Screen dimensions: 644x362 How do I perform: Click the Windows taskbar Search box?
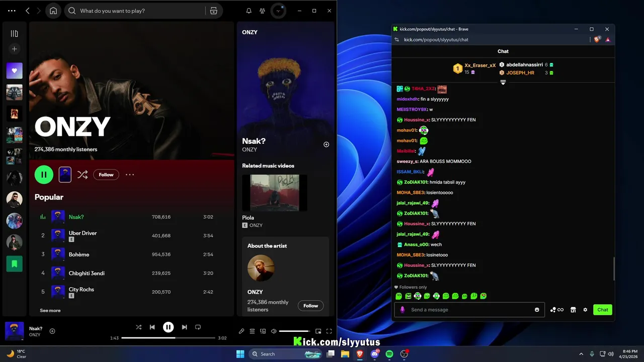click(285, 354)
